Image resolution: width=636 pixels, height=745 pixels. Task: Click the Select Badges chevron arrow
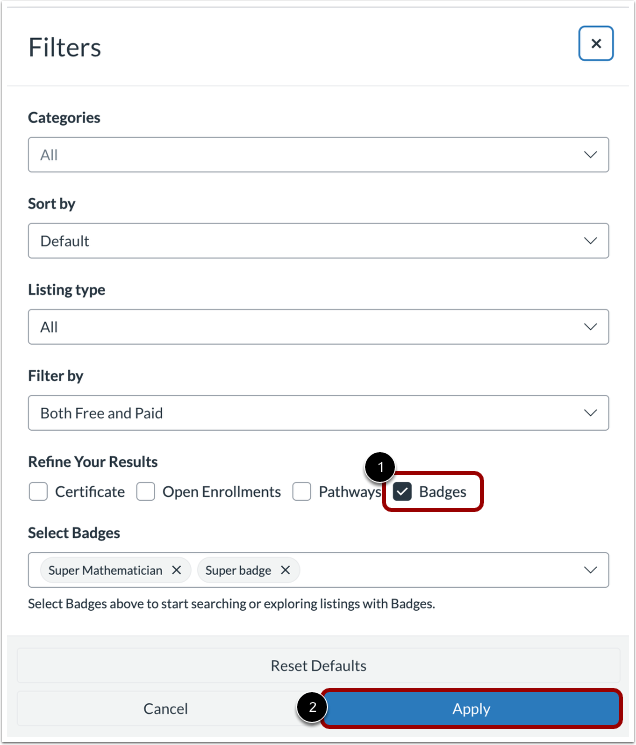pos(590,570)
